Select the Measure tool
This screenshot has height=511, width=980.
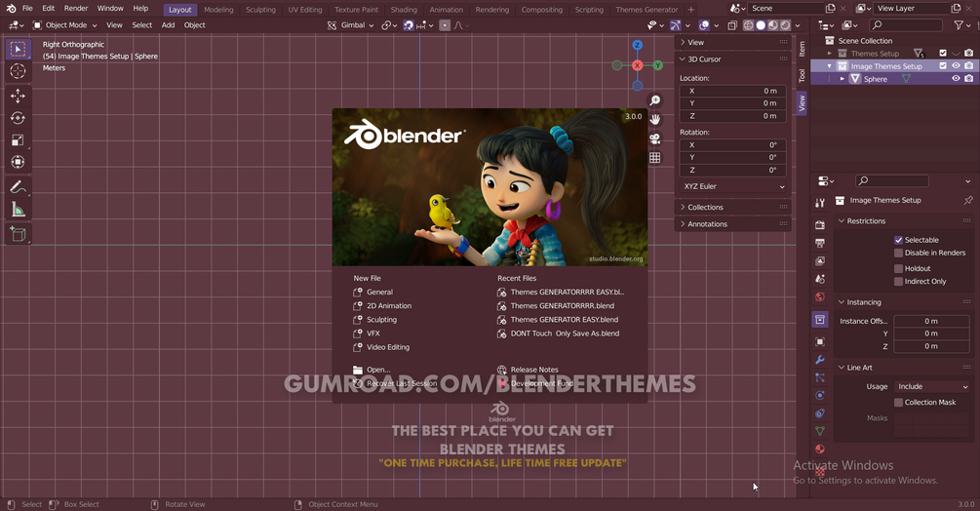[x=19, y=210]
